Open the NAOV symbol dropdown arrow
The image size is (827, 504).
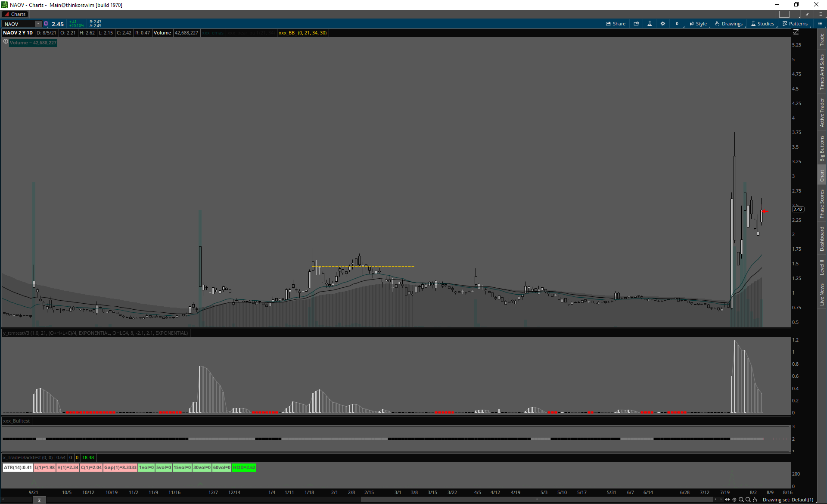click(38, 24)
